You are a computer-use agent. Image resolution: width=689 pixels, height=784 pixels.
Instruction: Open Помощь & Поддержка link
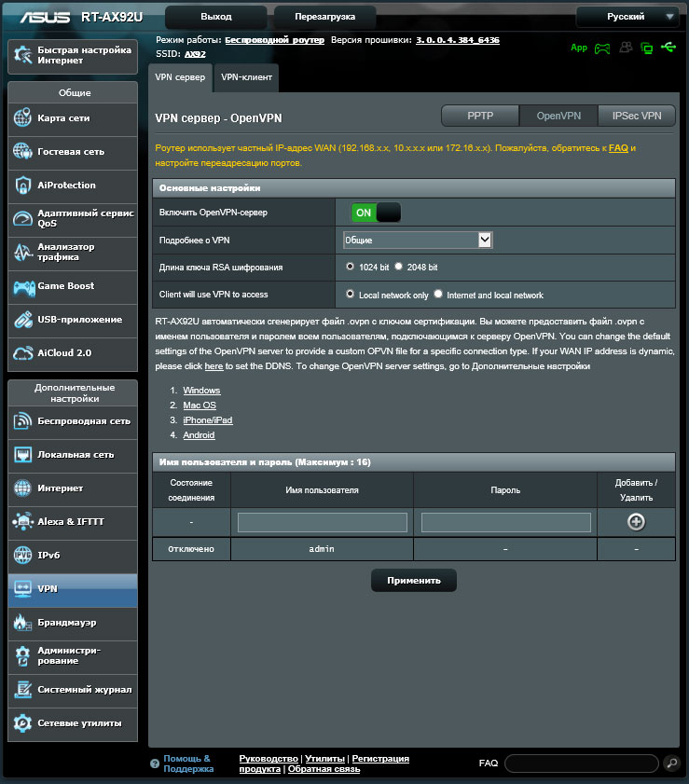point(188,763)
